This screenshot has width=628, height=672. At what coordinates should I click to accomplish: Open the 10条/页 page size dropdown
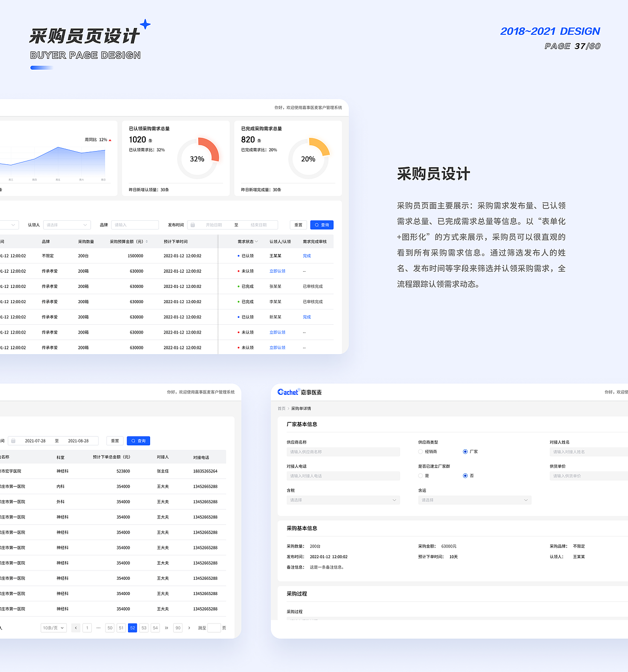point(54,628)
